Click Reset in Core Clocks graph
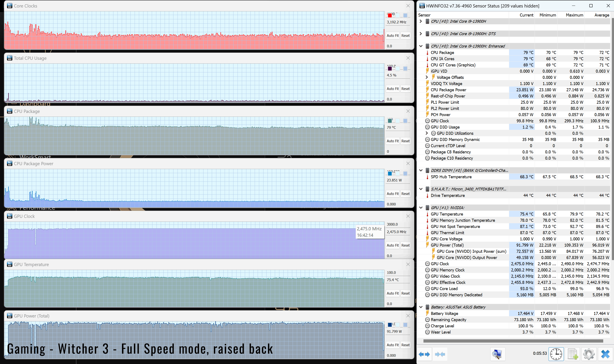 coord(405,36)
